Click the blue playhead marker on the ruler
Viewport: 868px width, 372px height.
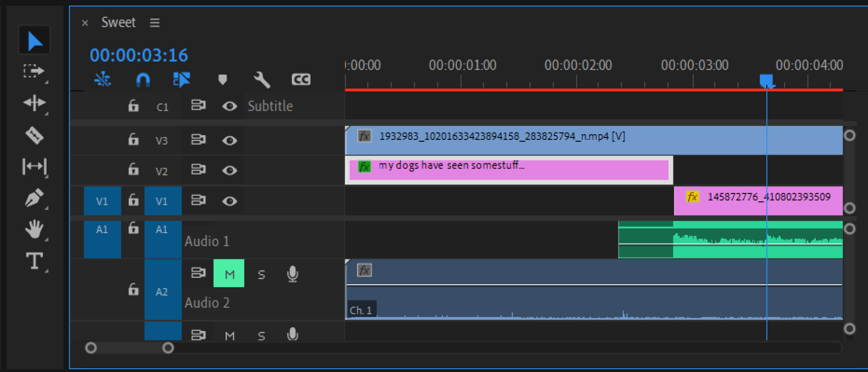click(x=766, y=81)
